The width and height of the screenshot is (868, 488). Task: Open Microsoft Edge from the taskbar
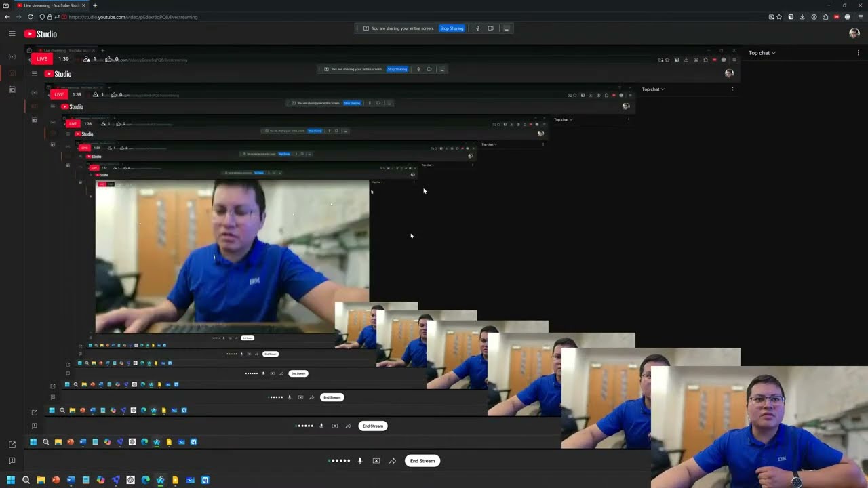click(145, 481)
